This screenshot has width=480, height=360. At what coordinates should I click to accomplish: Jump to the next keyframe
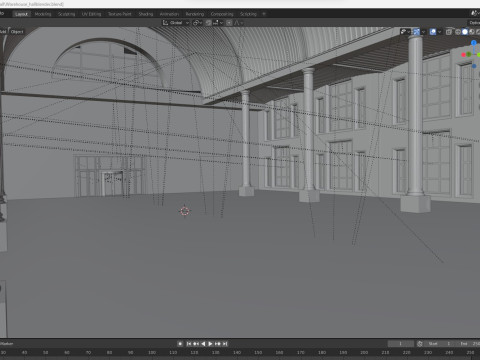coord(218,344)
